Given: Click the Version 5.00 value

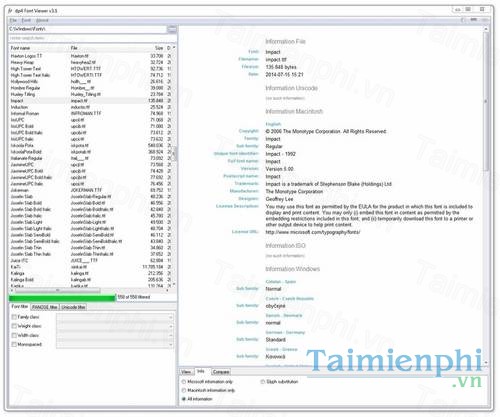Looking at the screenshot, I should [x=279, y=169].
